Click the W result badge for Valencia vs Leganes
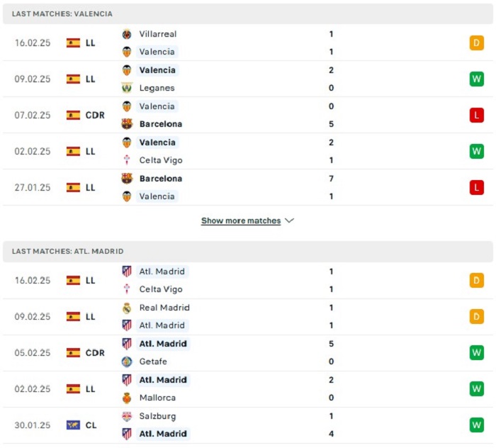The width and height of the screenshot is (496, 448). pyautogui.click(x=477, y=79)
